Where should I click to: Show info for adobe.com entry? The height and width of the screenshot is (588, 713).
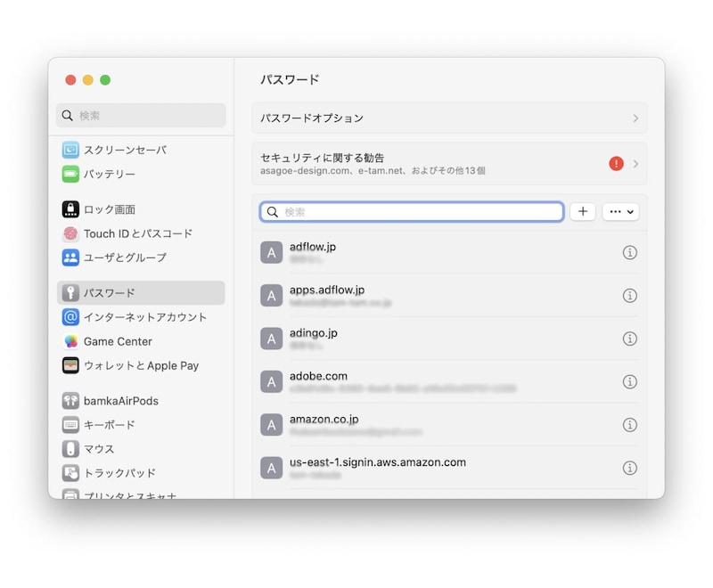[631, 381]
